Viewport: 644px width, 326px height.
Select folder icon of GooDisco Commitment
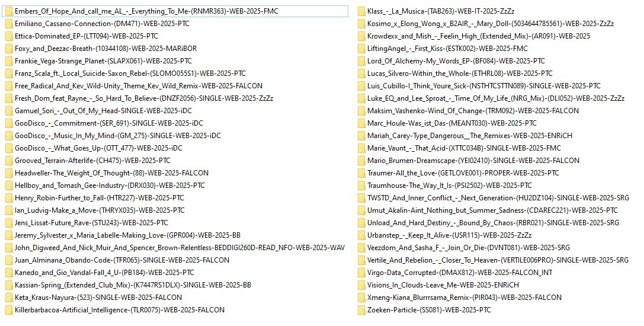(9, 123)
